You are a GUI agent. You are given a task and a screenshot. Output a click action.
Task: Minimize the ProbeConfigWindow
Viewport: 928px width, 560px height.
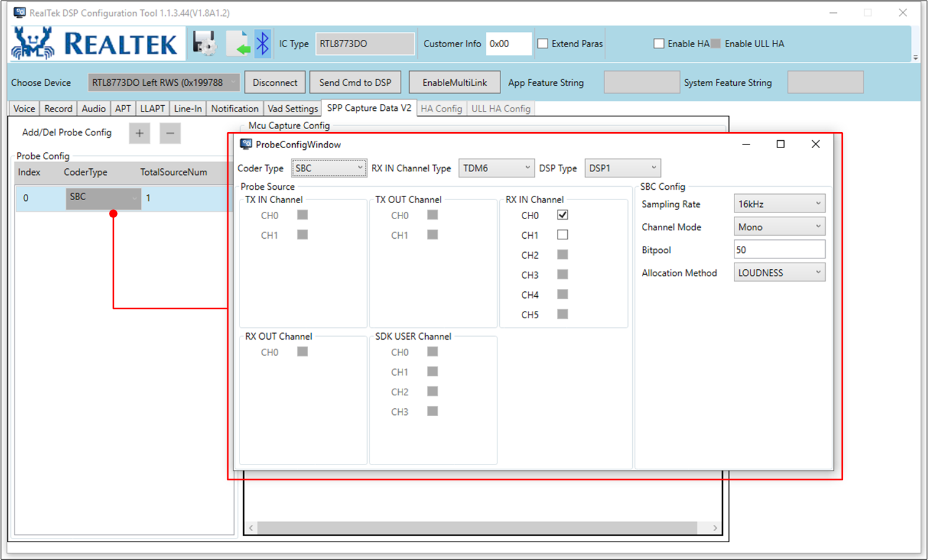pyautogui.click(x=746, y=144)
